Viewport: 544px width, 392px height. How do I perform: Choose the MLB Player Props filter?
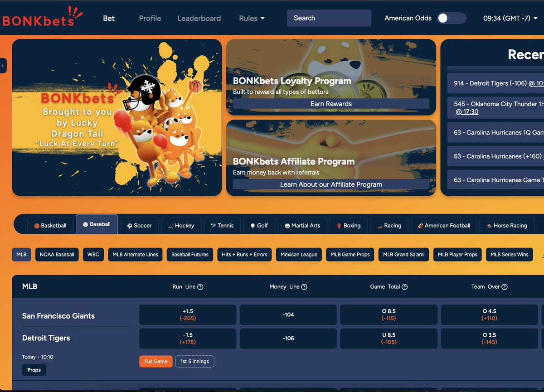[457, 254]
